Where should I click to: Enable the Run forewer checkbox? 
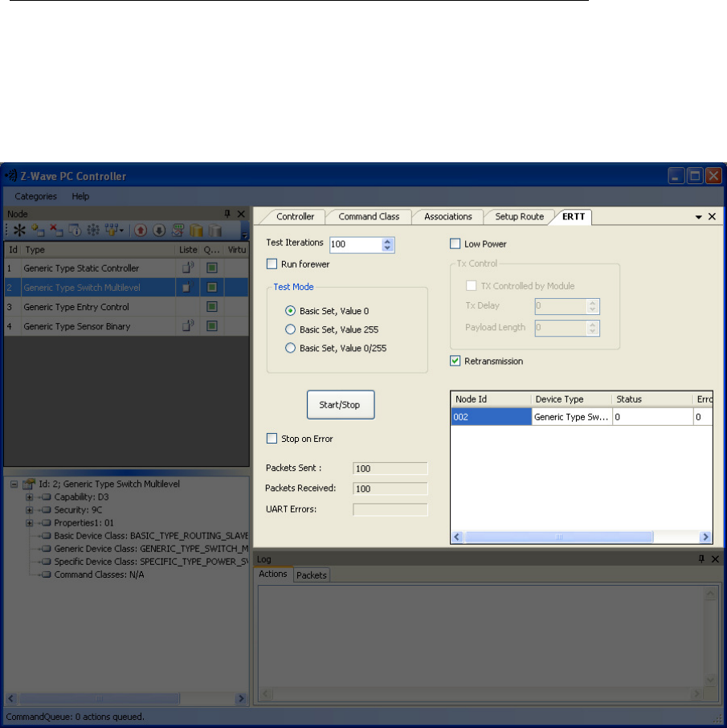272,264
